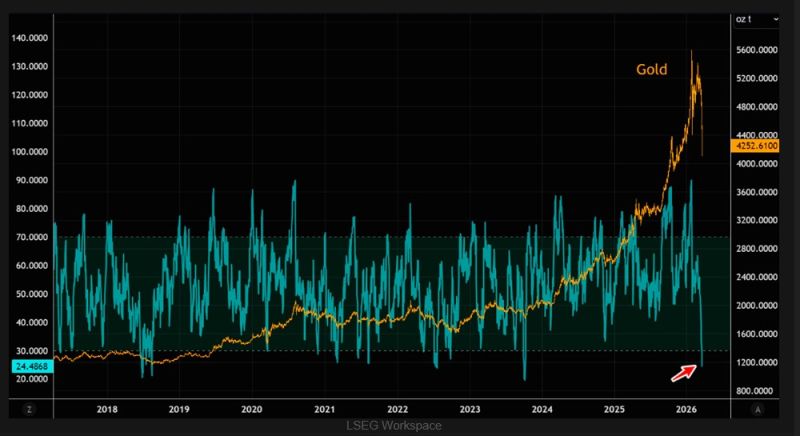Image resolution: width=800 pixels, height=436 pixels.
Task: Click the 2025 label on the time axis
Action: (x=614, y=409)
